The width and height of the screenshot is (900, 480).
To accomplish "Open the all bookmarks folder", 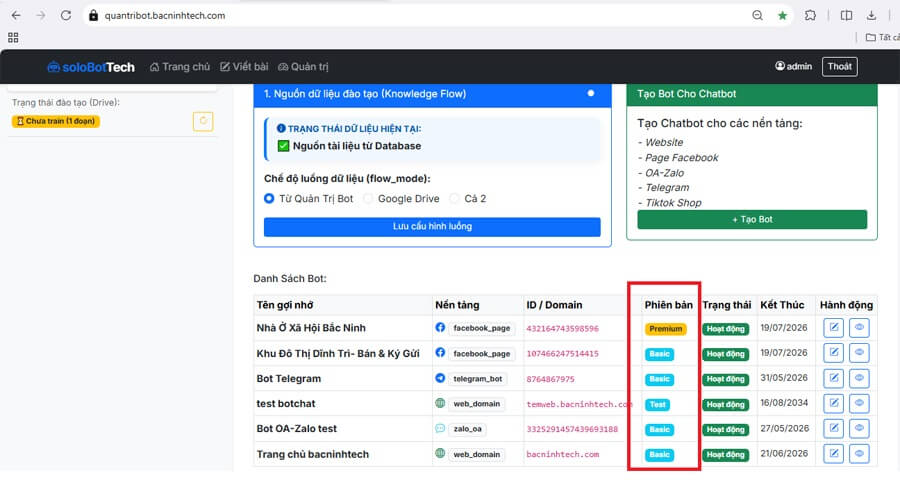I will tap(882, 37).
